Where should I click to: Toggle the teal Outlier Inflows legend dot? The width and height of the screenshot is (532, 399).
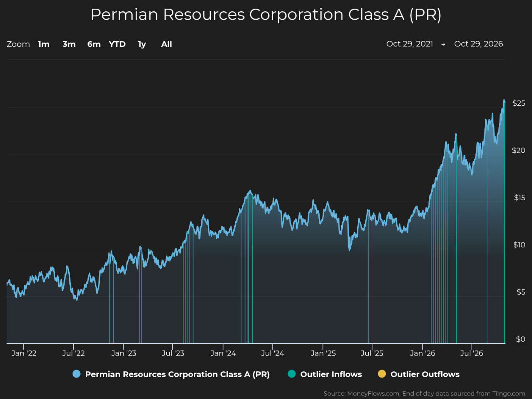point(292,374)
